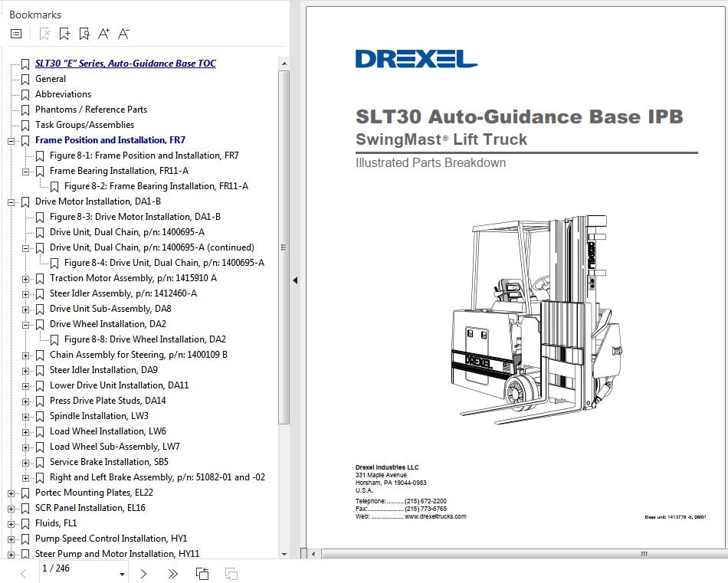This screenshot has height=583, width=728.
Task: Open Figure 8-8: Drive Wheel Installation bookmark
Action: coord(145,339)
